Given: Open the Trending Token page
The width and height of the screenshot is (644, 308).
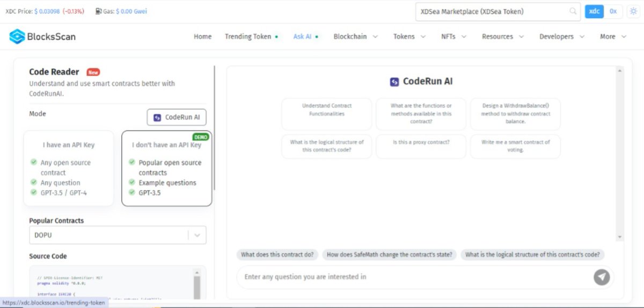Looking at the screenshot, I should tap(251, 37).
